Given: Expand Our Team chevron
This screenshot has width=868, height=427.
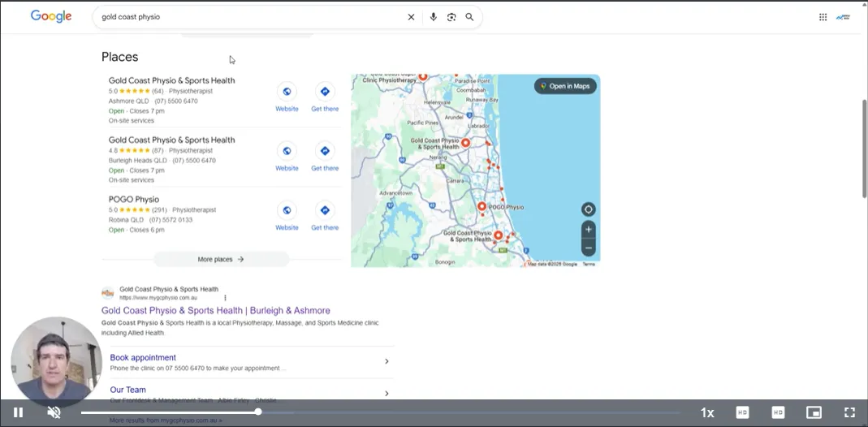Looking at the screenshot, I should pos(386,393).
